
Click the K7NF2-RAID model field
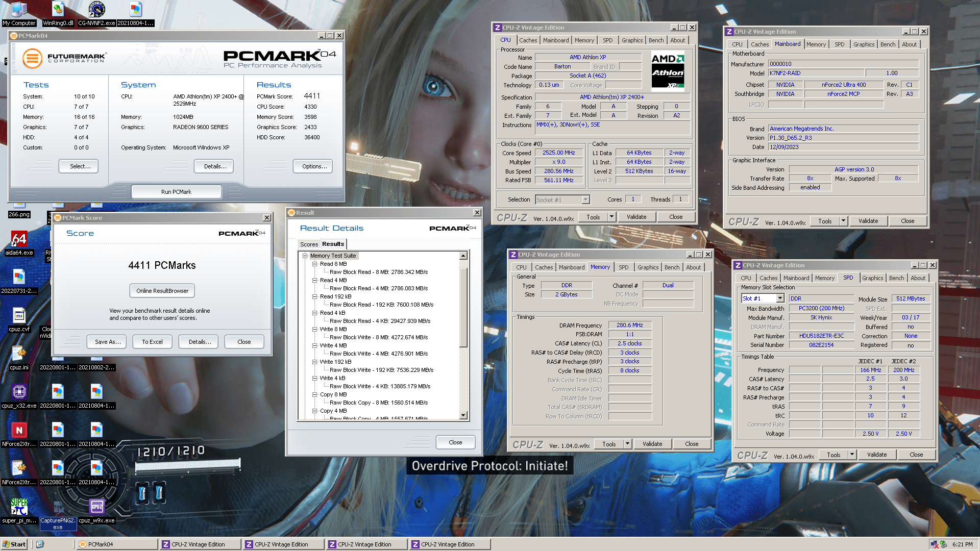[x=816, y=73]
